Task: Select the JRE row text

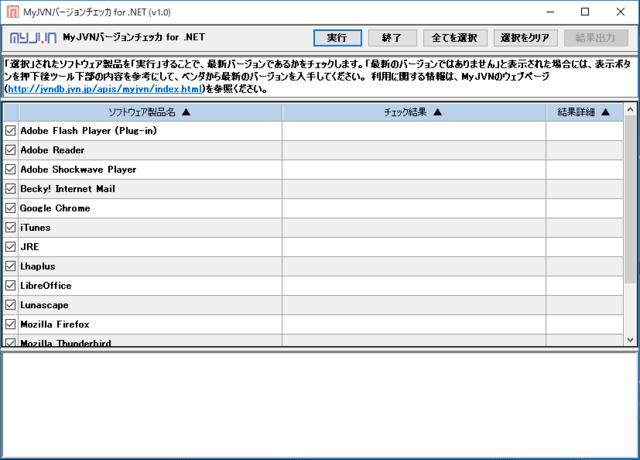Action: [x=30, y=247]
